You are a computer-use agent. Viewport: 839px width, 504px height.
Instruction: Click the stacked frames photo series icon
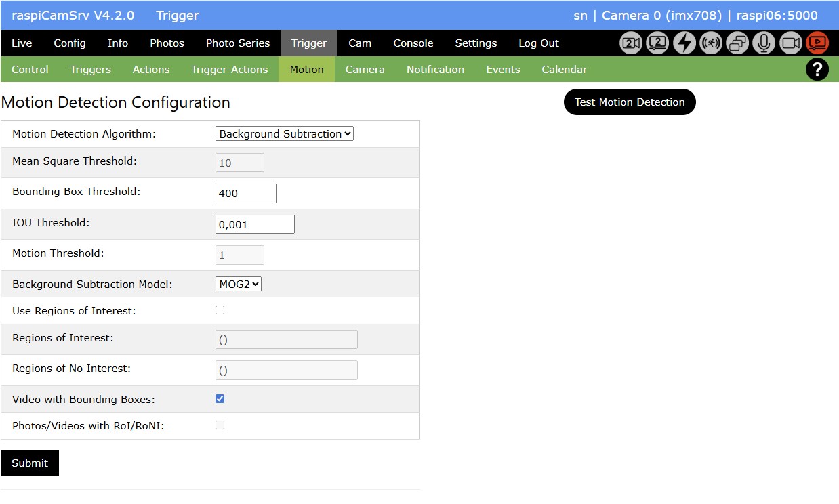tap(737, 43)
